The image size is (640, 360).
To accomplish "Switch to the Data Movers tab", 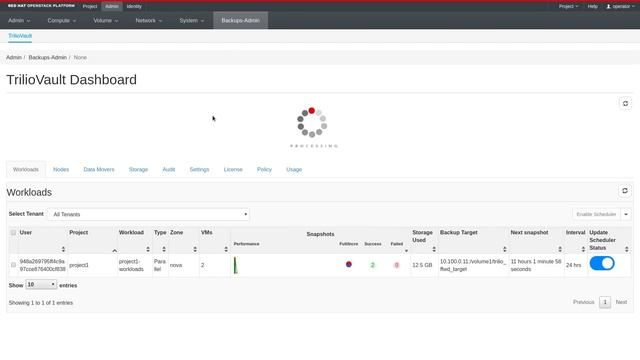I will [x=99, y=169].
